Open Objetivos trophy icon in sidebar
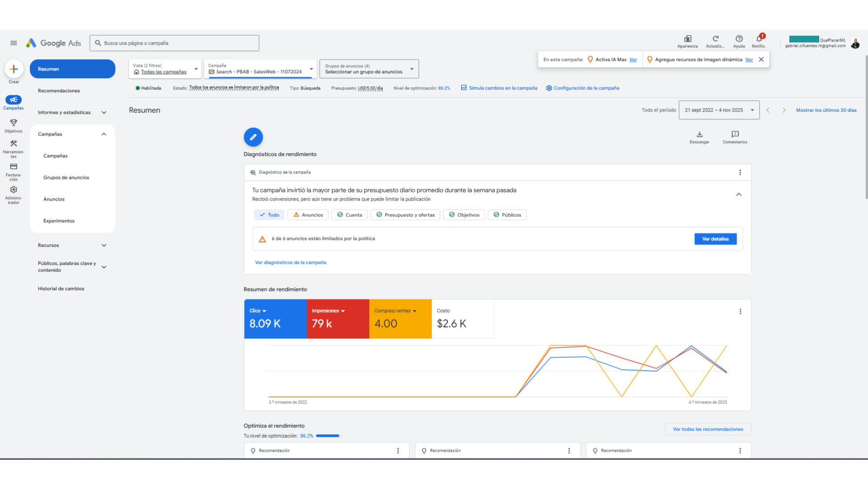Screen dimensions: 868x488 (14, 122)
